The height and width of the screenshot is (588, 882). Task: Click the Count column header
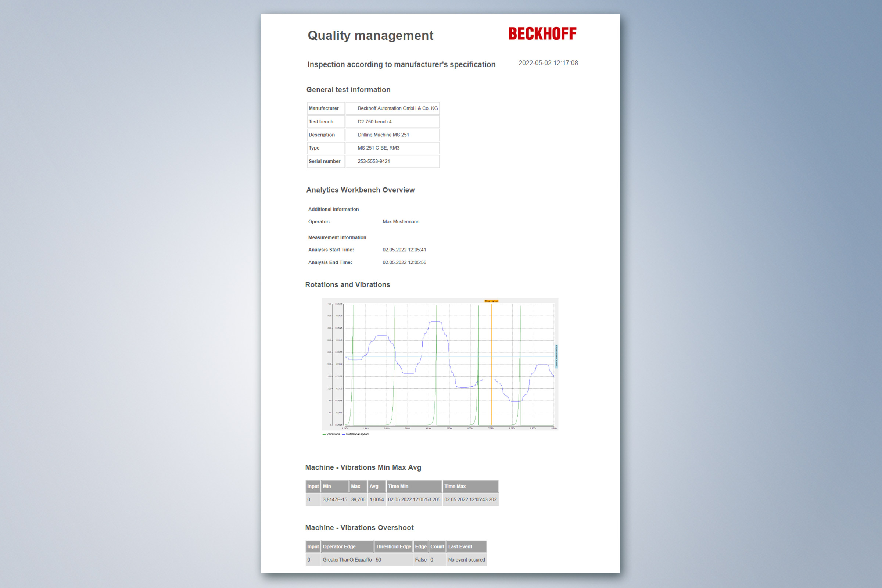point(437,547)
